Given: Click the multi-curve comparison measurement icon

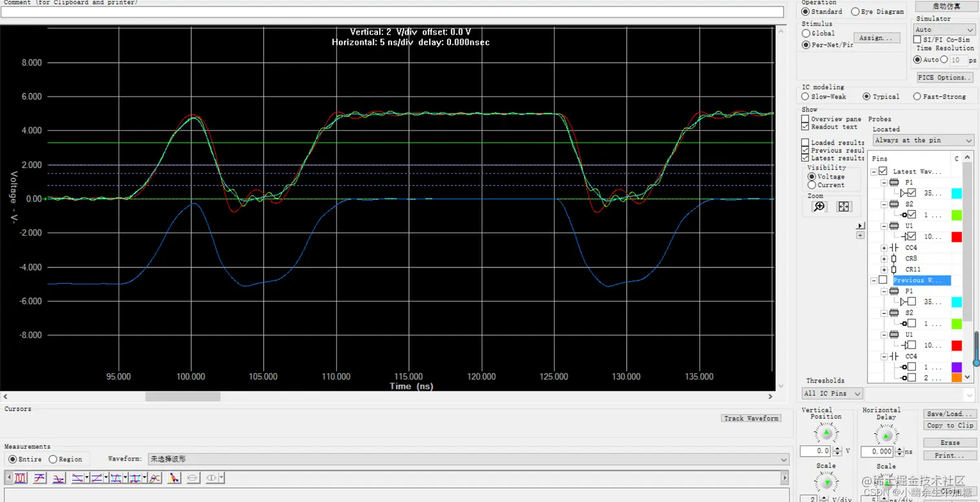Looking at the screenshot, I should [155, 478].
